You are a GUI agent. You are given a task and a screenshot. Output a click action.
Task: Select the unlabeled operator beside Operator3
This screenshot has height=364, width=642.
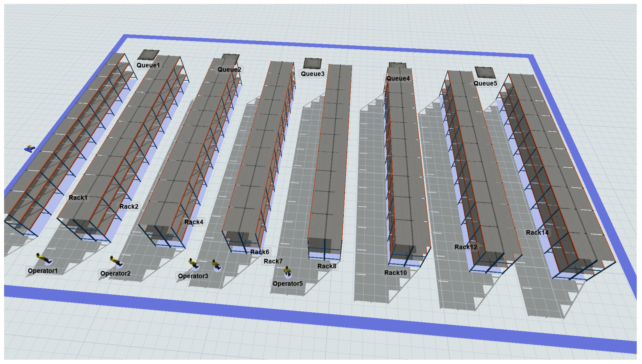tap(216, 265)
